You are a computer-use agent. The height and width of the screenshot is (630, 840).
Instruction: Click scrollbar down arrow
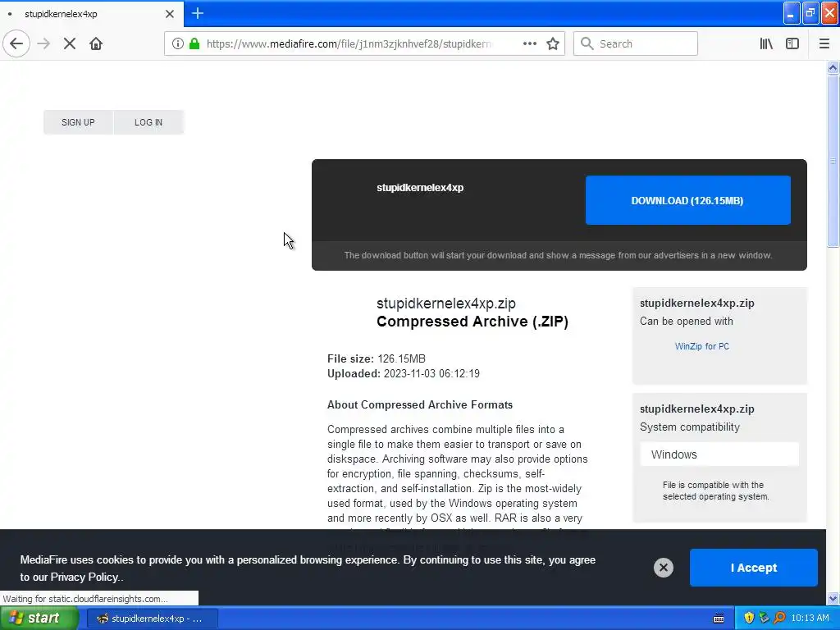click(x=833, y=598)
